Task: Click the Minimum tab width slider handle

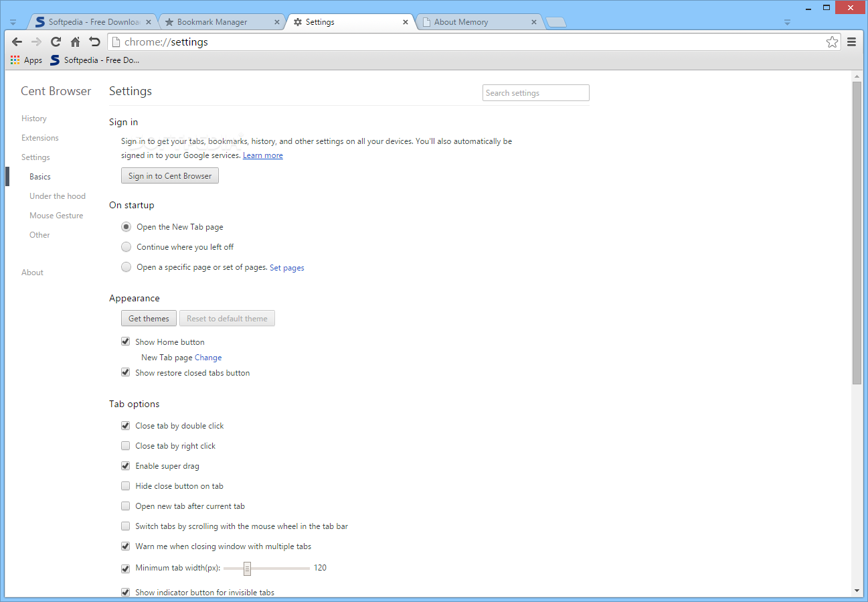Action: tap(247, 569)
